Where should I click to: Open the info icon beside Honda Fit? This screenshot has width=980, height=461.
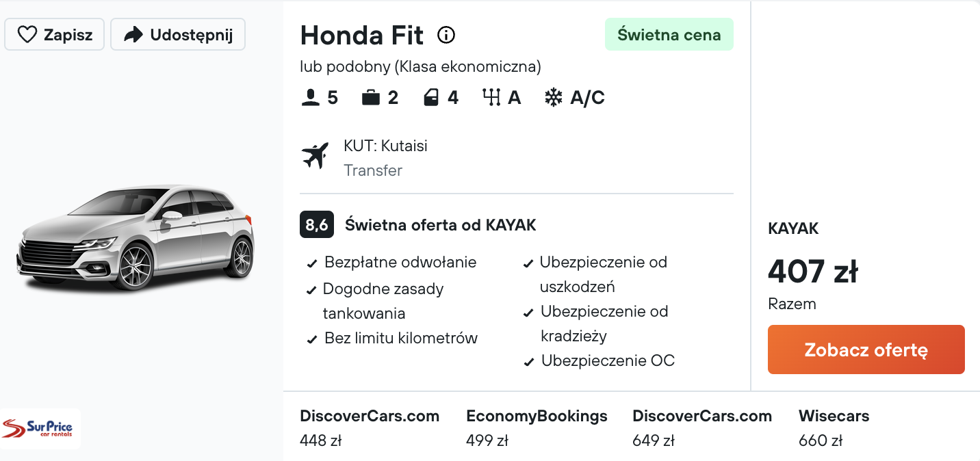(446, 35)
